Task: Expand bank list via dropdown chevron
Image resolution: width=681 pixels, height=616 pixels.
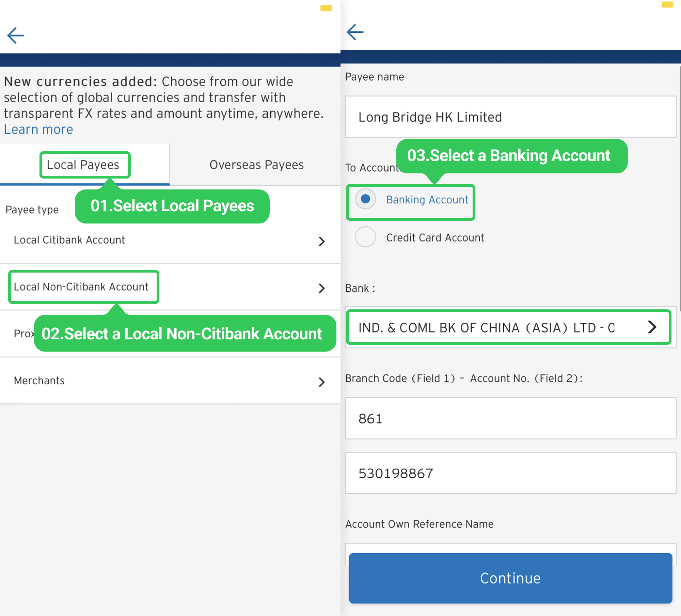Action: pos(652,327)
